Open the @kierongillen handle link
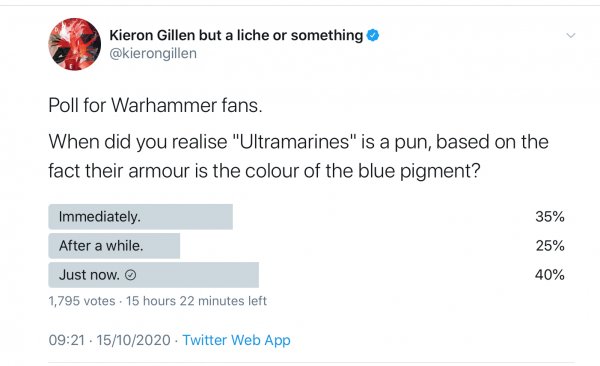The height and width of the screenshot is (366, 600). click(153, 53)
